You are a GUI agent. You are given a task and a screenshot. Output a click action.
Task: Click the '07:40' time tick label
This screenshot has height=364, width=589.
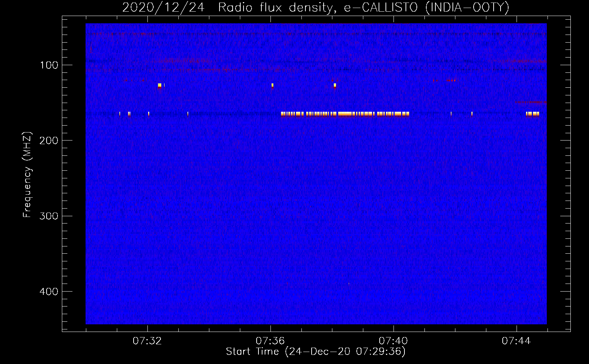[x=393, y=341]
